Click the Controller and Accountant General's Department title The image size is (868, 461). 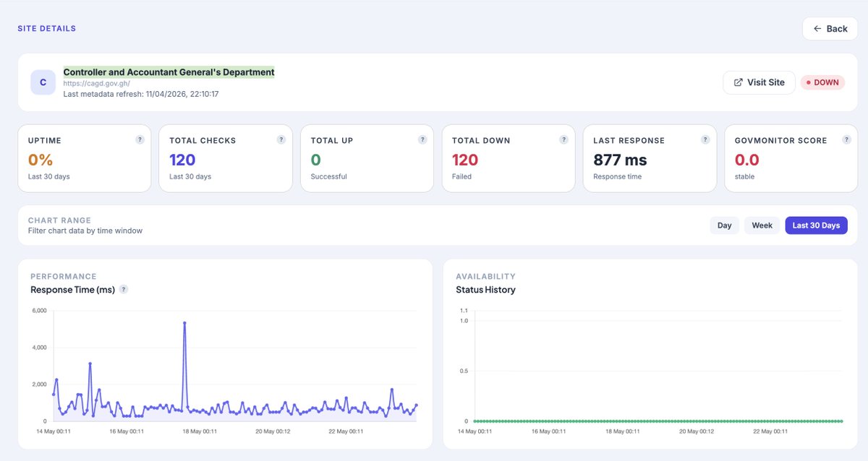point(169,72)
